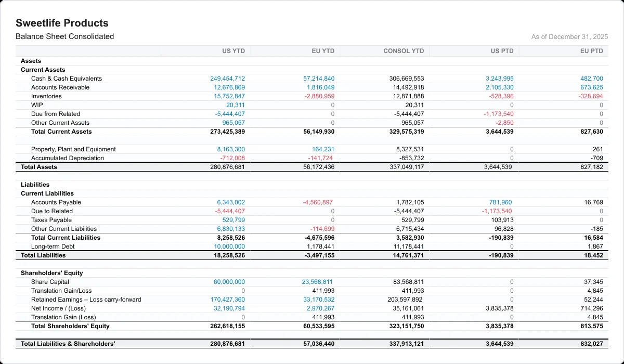Viewport: 624px width, 364px height.
Task: Select the EU YTD column header
Action: tap(323, 51)
